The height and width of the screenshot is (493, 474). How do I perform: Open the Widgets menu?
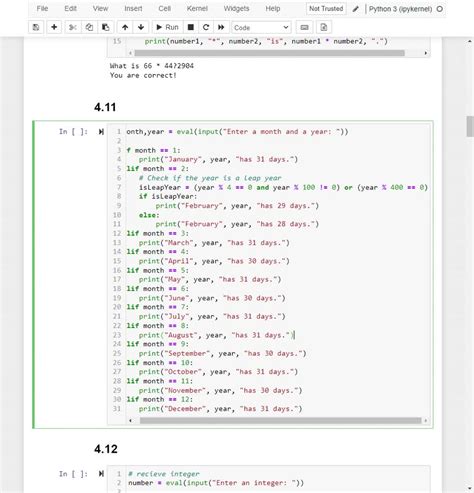[236, 9]
